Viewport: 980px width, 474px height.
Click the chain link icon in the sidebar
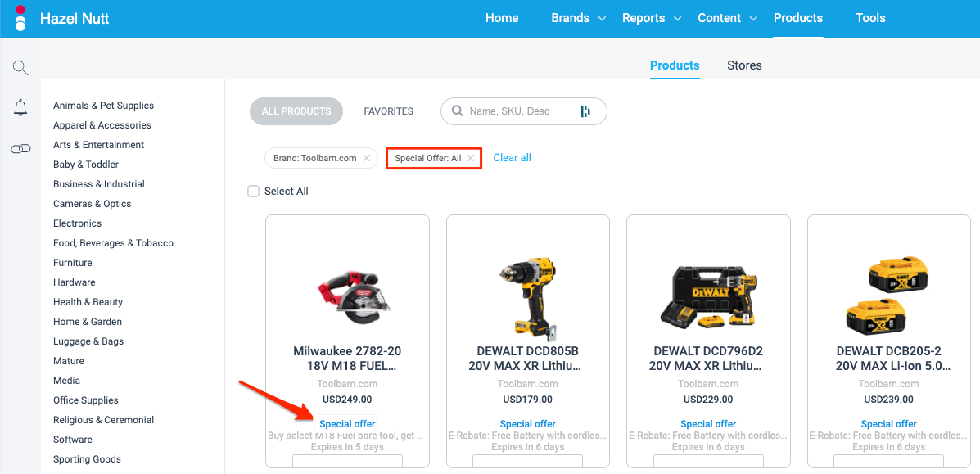point(20,149)
